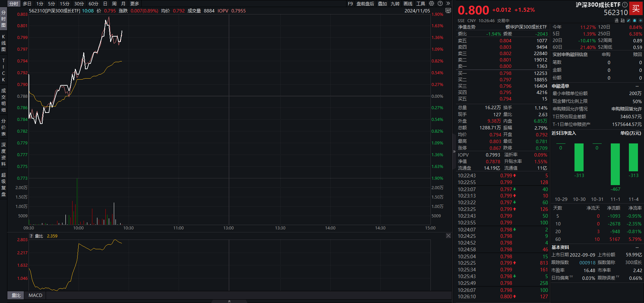This screenshot has width=644, height=303.
Task: Select the 日 daily period tab
Action: coord(105,4)
